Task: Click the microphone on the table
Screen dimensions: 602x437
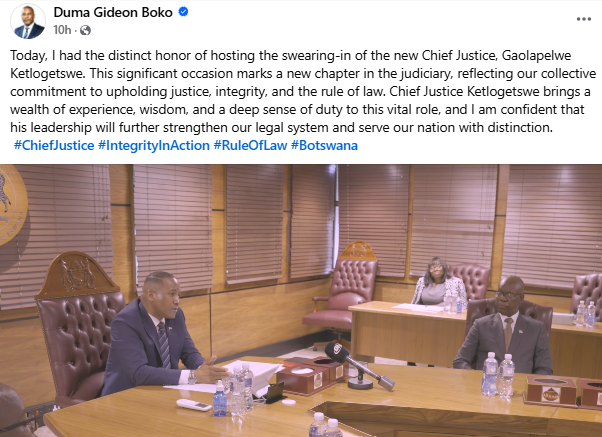Action: click(x=357, y=367)
